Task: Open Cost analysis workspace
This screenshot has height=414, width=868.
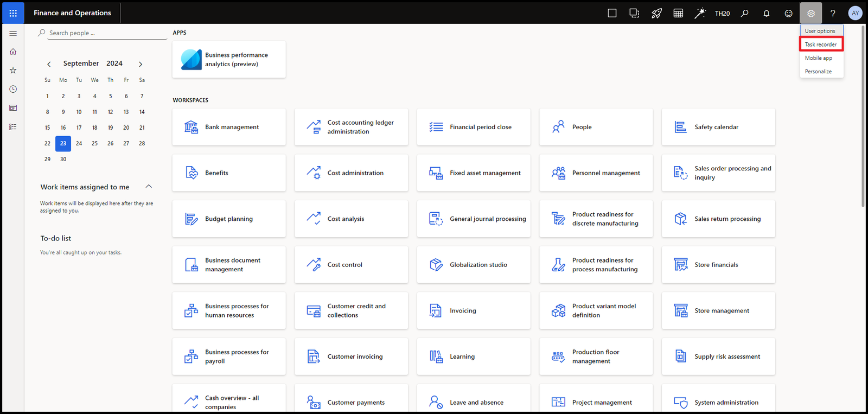Action: point(351,219)
